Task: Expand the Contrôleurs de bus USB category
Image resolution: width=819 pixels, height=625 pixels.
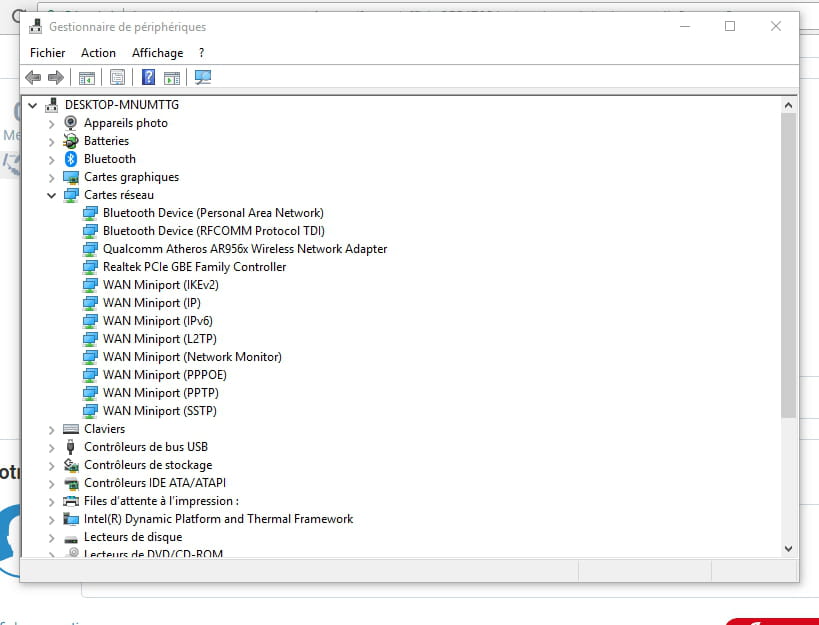Action: [51, 447]
